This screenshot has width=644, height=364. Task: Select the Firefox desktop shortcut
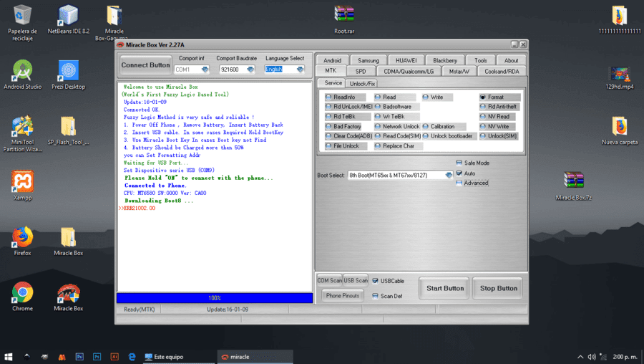point(22,241)
